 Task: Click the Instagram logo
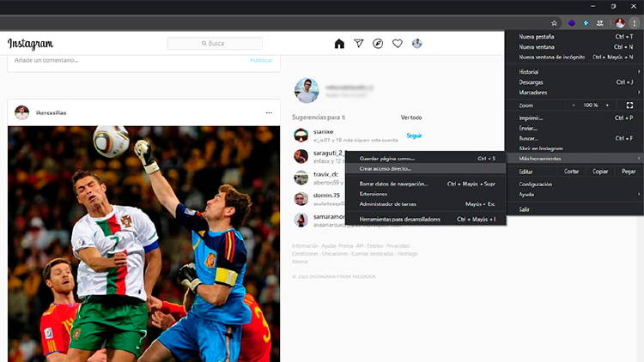click(30, 44)
